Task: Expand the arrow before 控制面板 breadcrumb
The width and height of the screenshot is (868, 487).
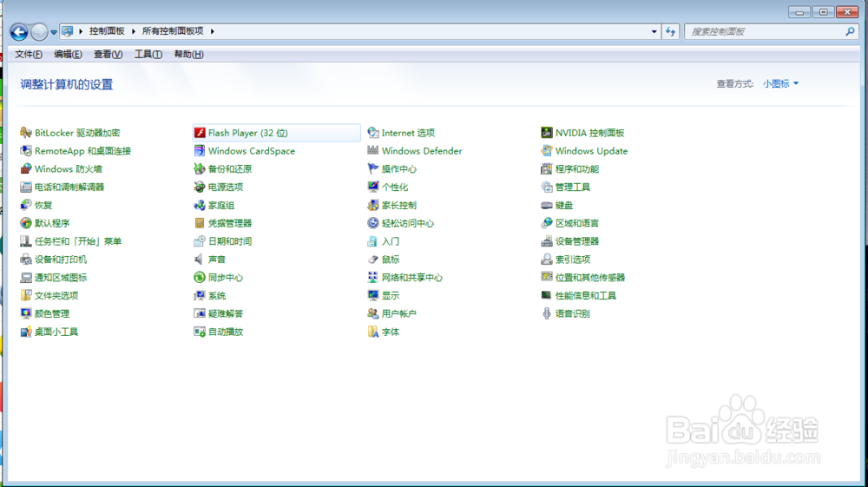Action: click(81, 31)
